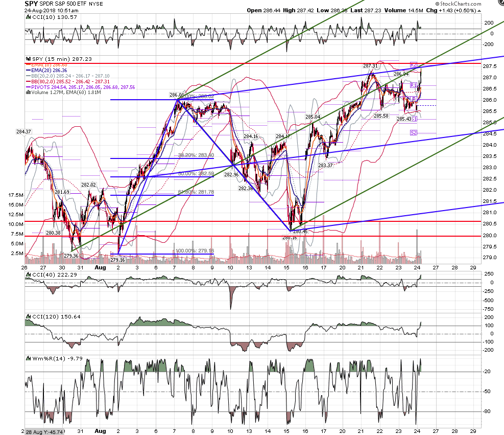Click the Wm%R(14) -9.79 panel label
The height and width of the screenshot is (435, 504).
(58, 358)
